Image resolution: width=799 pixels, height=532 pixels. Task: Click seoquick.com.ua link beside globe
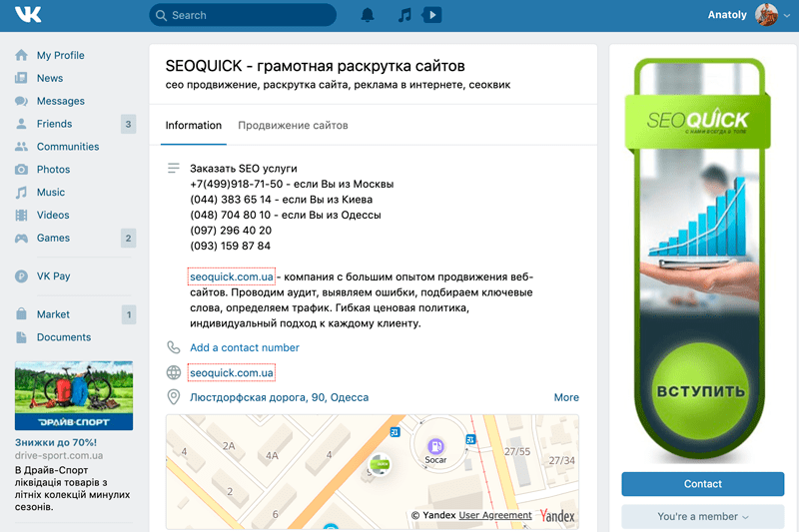click(x=232, y=372)
